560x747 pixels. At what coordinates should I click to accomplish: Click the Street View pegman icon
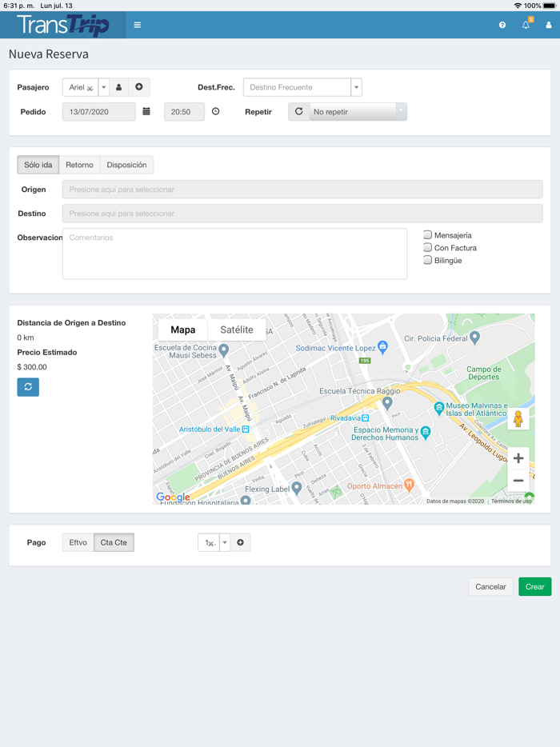coord(518,419)
